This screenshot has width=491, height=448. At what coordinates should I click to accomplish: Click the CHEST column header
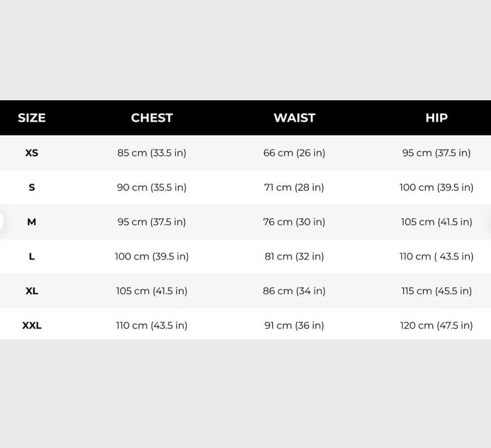(x=152, y=118)
